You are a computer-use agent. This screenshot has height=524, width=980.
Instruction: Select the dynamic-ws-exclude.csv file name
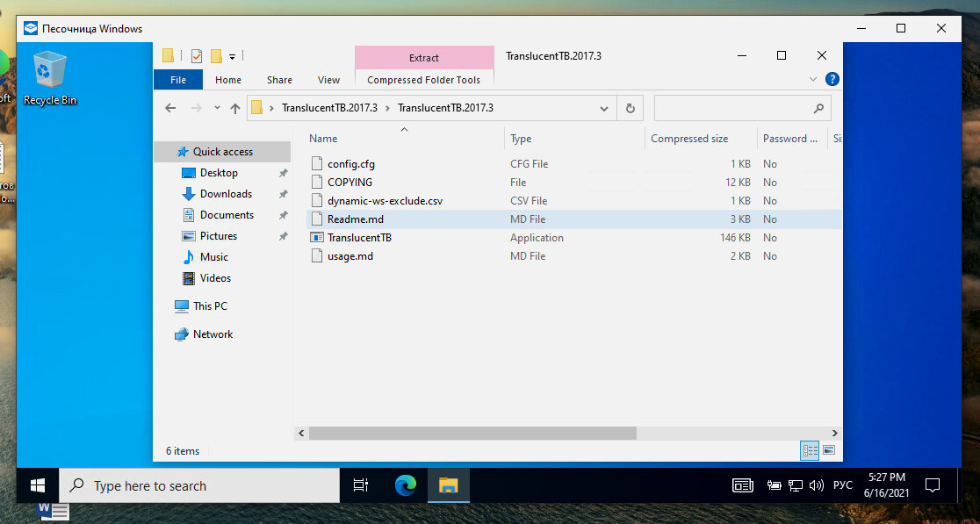click(385, 201)
